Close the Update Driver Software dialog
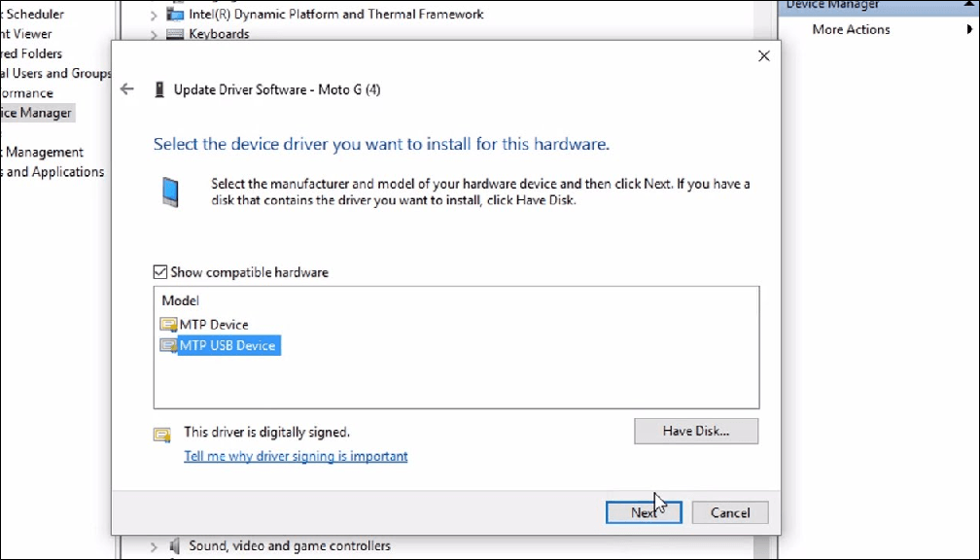Image resolution: width=980 pixels, height=560 pixels. point(764,56)
